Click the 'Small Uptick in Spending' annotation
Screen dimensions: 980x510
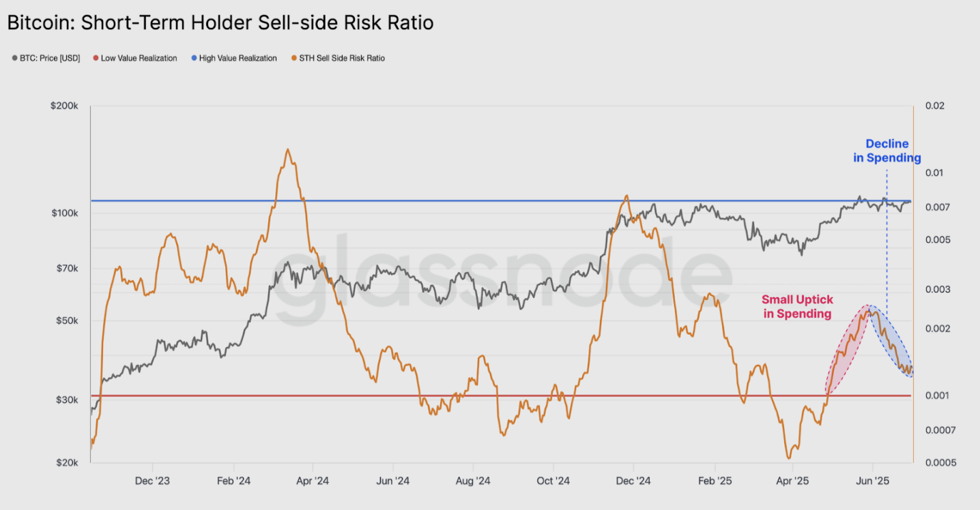click(797, 307)
